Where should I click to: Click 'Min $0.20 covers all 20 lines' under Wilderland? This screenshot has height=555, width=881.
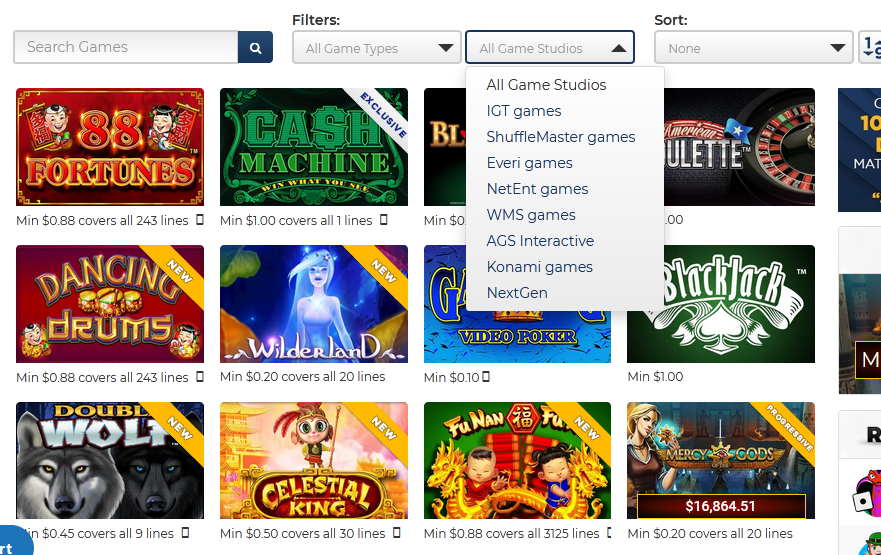pyautogui.click(x=302, y=376)
